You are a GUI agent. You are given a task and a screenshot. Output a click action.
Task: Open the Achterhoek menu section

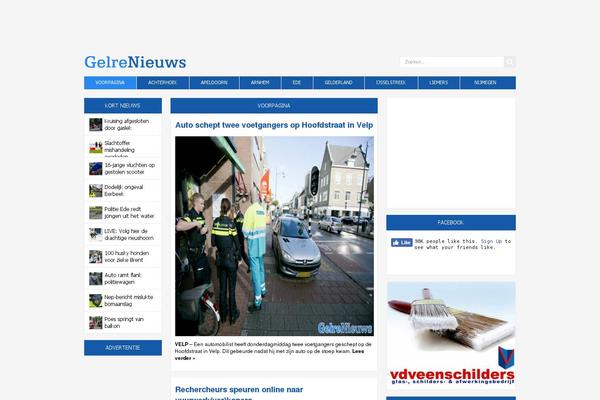coord(163,83)
